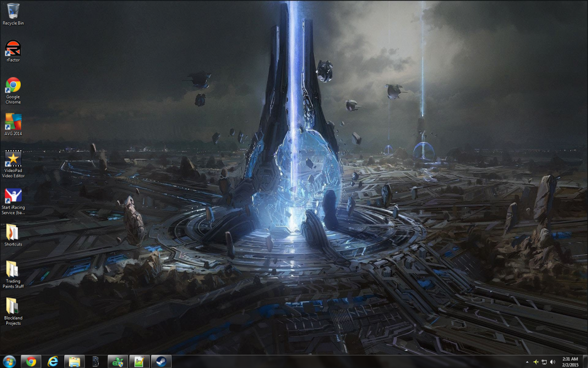Select the Trading Paints Stuff folder
588x368 pixels.
tap(13, 275)
